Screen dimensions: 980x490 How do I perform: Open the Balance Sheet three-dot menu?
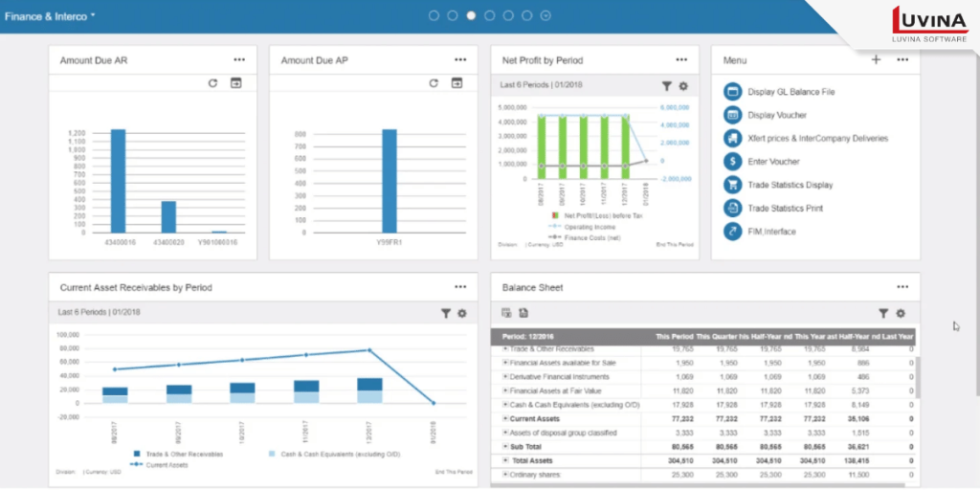(902, 287)
